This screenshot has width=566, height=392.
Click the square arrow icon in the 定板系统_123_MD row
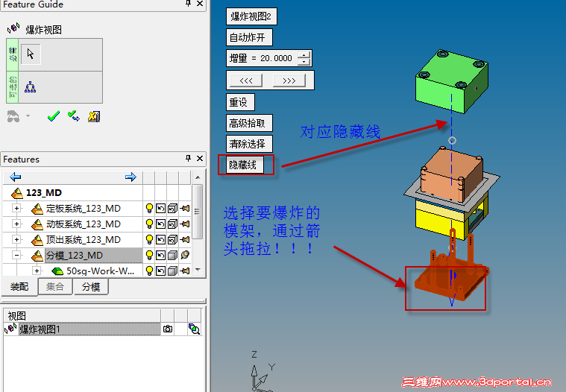pos(160,209)
